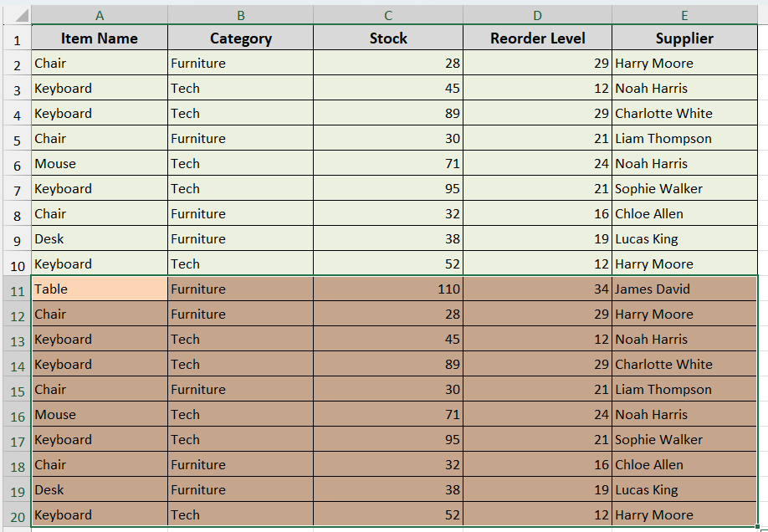768x532 pixels.
Task: Click row 16 header number
Action: 17,416
